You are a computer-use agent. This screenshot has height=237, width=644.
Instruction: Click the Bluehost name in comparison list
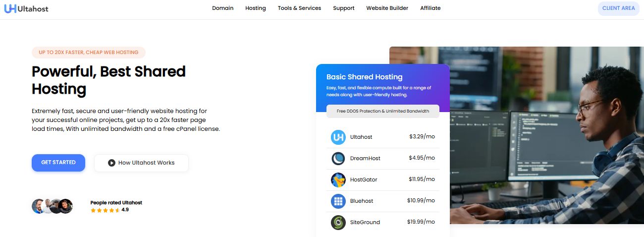coord(362,201)
